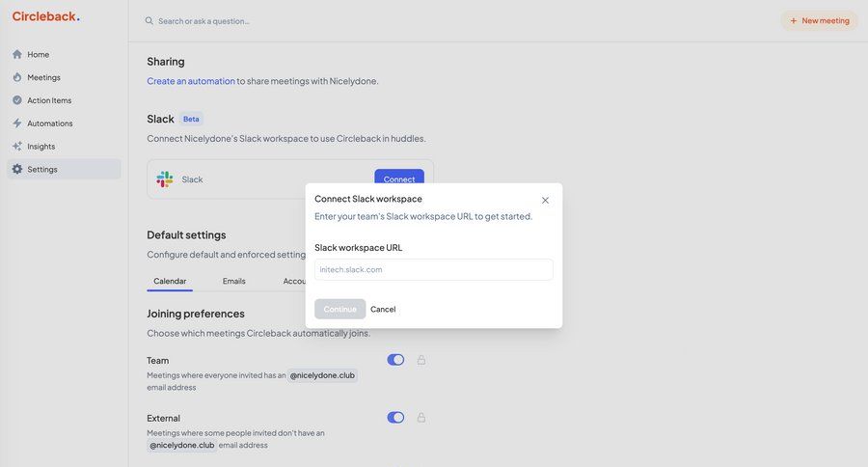
Task: Click the lock icon beside Team toggle
Action: [x=421, y=360]
